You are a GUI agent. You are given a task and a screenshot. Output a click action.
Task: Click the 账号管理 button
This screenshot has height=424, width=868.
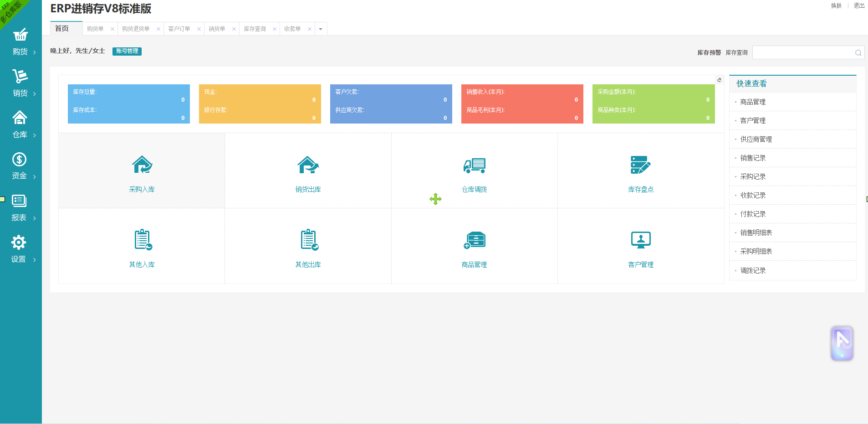127,51
